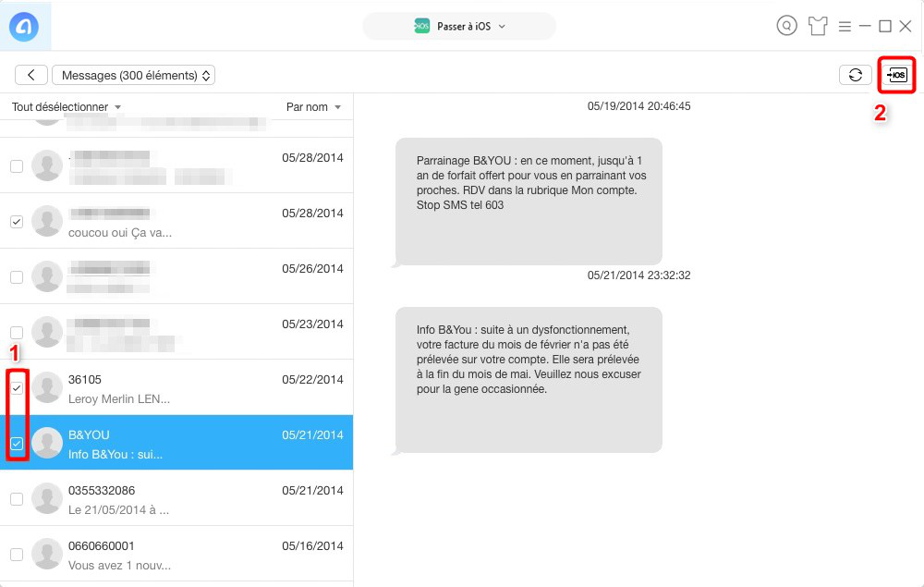Image resolution: width=924 pixels, height=587 pixels.
Task: Click 'Tout désélectionner' to clear selections
Action: click(x=58, y=106)
